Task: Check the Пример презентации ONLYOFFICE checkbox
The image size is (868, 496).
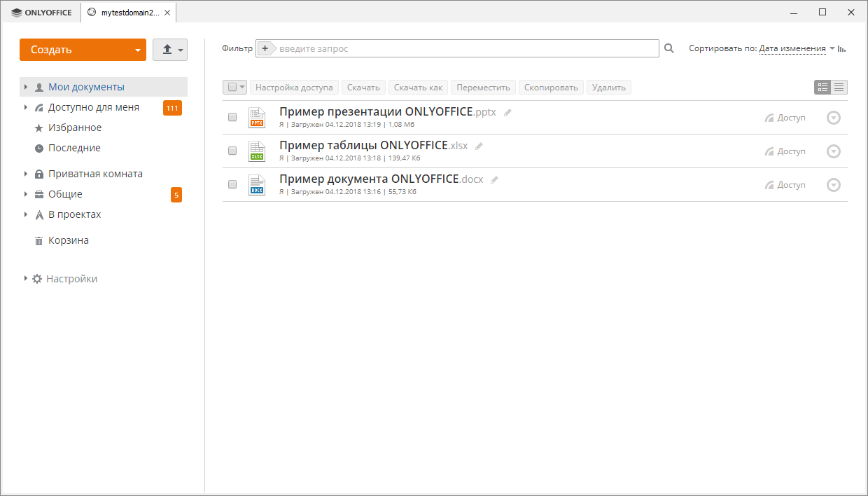Action: click(232, 117)
